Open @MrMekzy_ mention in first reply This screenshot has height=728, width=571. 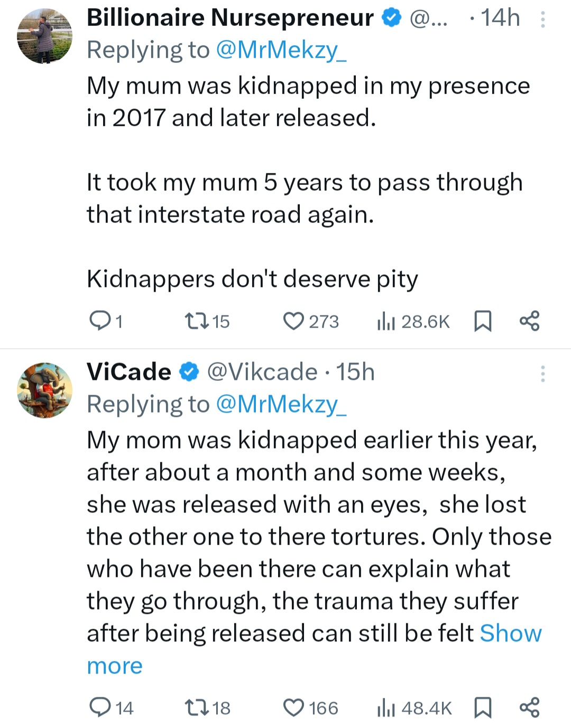(x=281, y=50)
